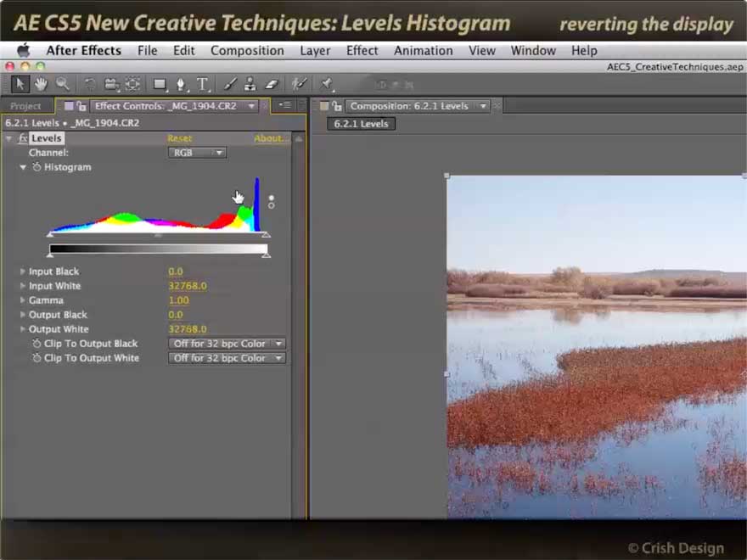
Task: Collapse the Levels effect twirl arrow
Action: pos(9,138)
